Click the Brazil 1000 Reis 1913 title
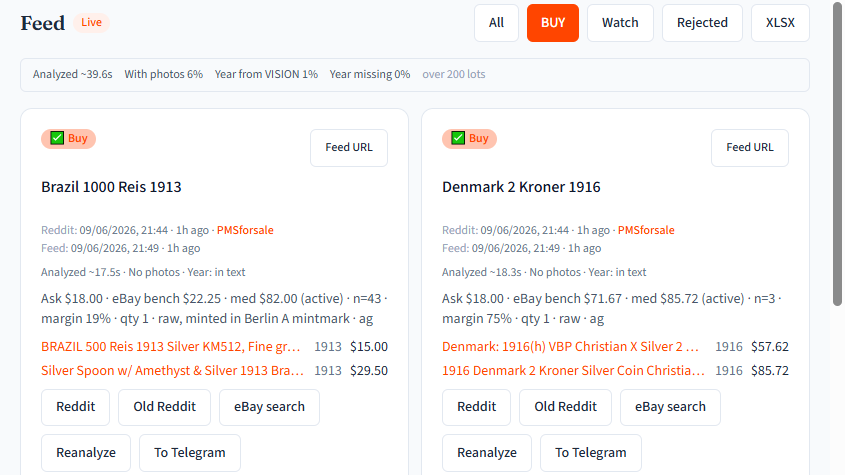The width and height of the screenshot is (845, 475). (112, 187)
